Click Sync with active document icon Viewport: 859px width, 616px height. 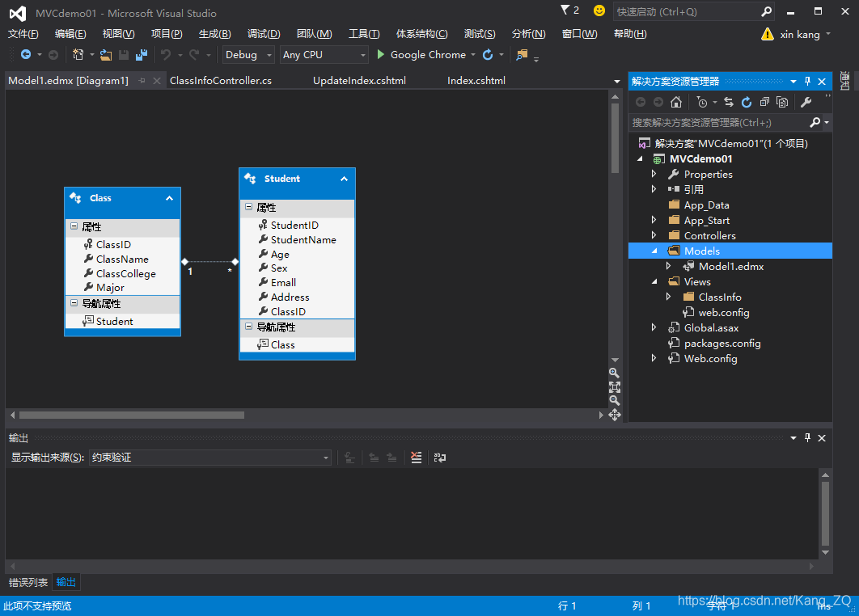coord(728,102)
